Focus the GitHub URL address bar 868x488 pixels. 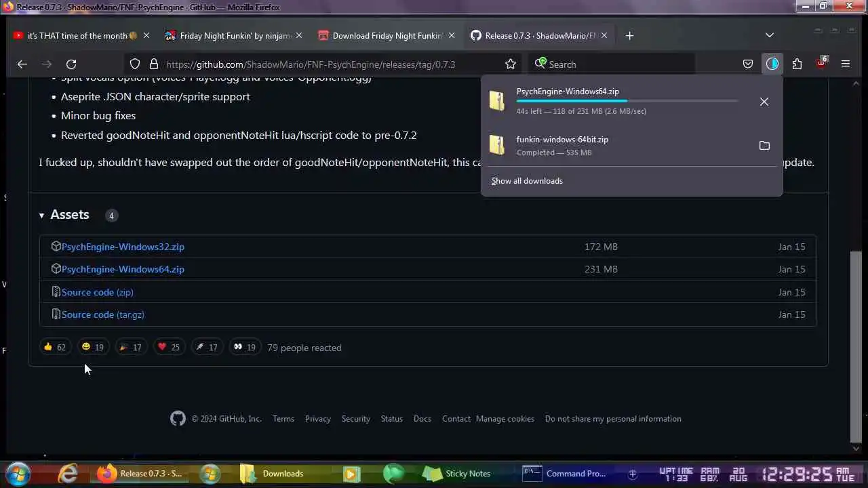click(311, 64)
